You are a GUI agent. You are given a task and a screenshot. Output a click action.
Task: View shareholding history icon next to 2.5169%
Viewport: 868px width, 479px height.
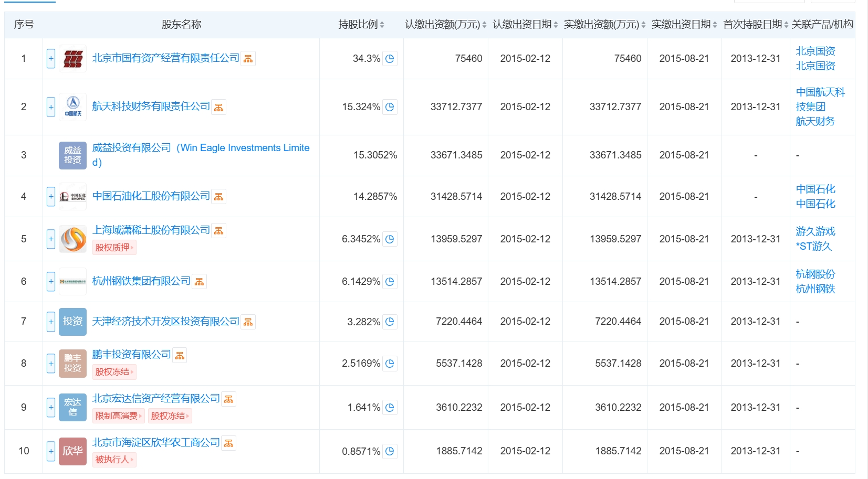click(390, 363)
